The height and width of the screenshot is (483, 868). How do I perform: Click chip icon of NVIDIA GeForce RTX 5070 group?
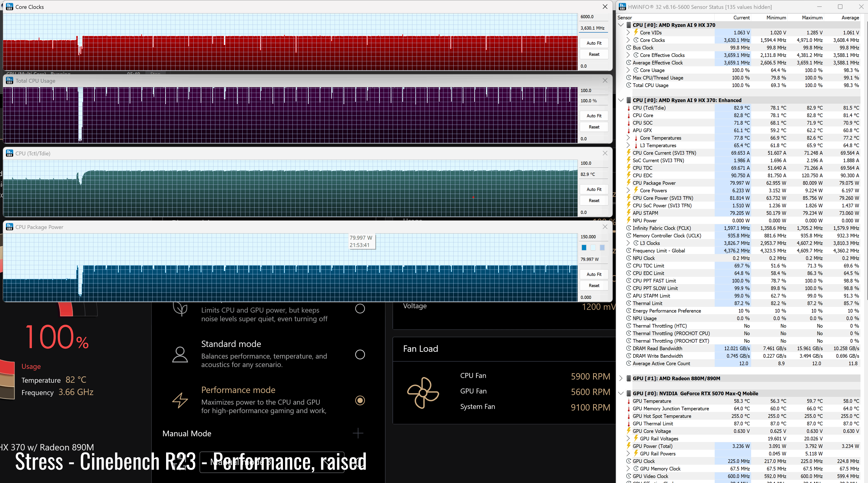pyautogui.click(x=629, y=393)
